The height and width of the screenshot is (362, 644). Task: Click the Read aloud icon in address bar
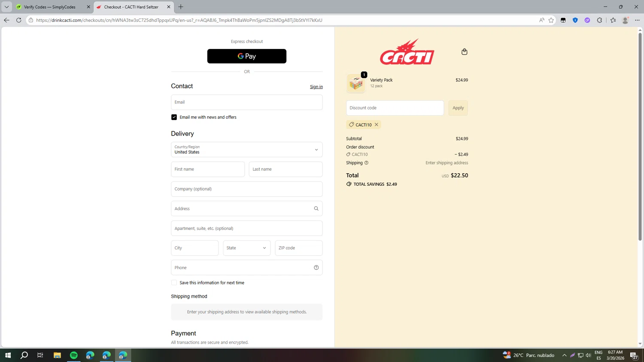[x=542, y=20]
